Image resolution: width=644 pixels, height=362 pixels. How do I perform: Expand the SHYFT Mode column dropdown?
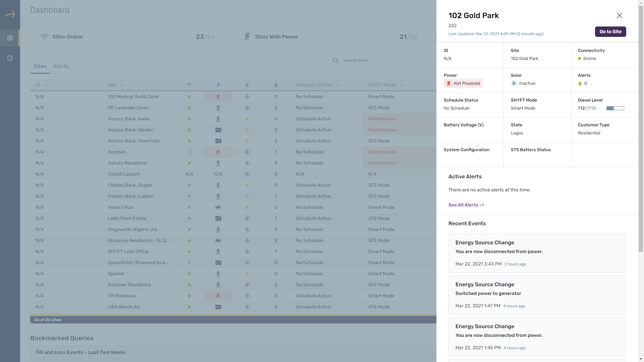pos(401,85)
